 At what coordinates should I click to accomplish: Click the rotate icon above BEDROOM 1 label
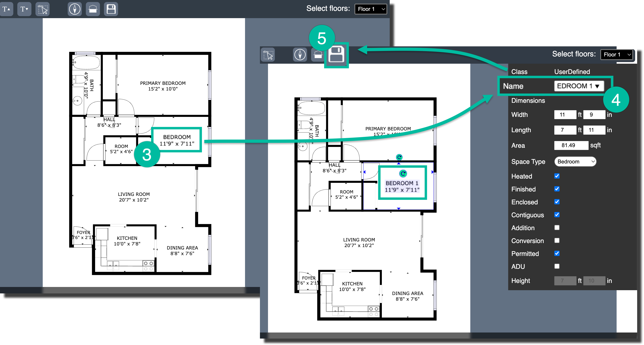click(403, 174)
